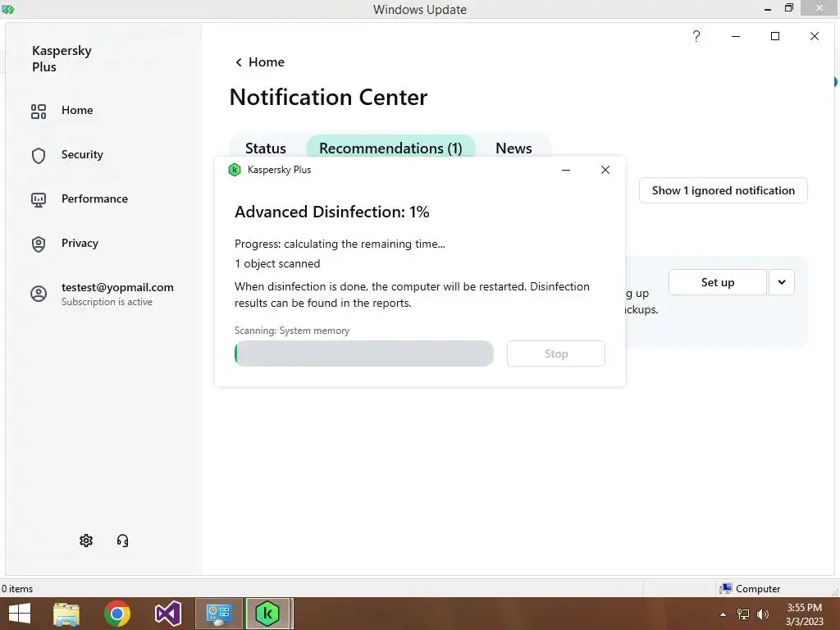Click the Computer icon in the status bar
The height and width of the screenshot is (630, 840).
pos(726,589)
